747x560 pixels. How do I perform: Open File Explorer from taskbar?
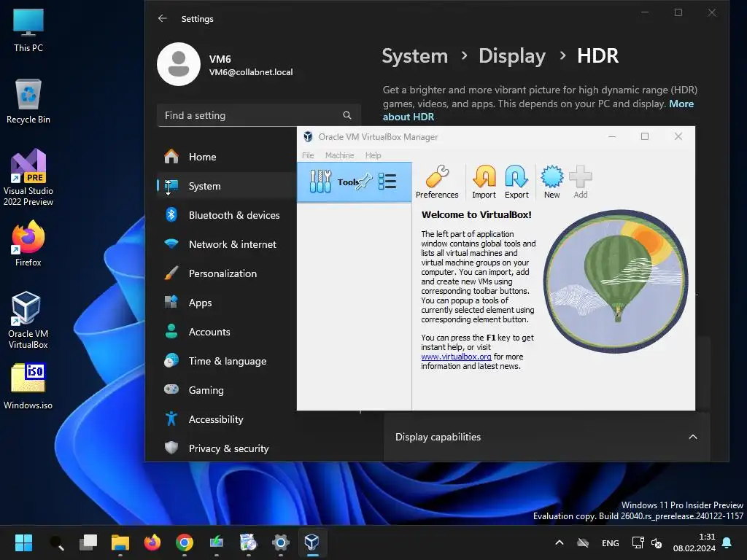pos(120,542)
